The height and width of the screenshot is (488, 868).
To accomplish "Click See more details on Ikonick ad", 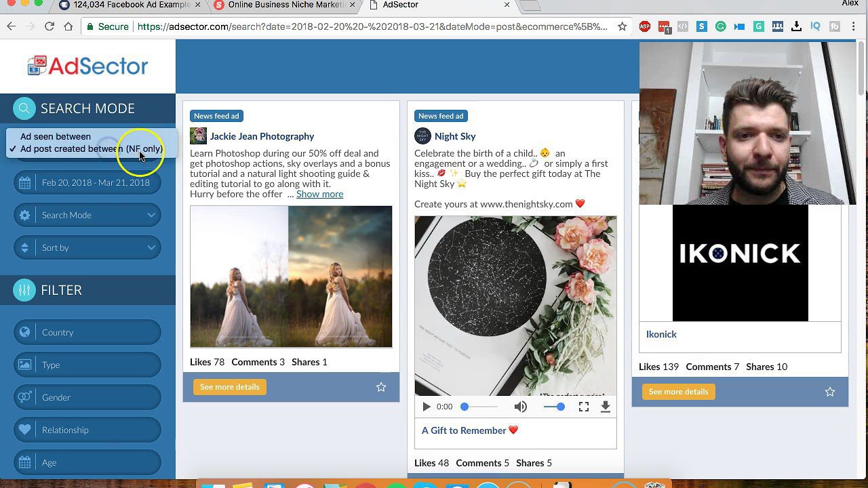I will pos(678,392).
